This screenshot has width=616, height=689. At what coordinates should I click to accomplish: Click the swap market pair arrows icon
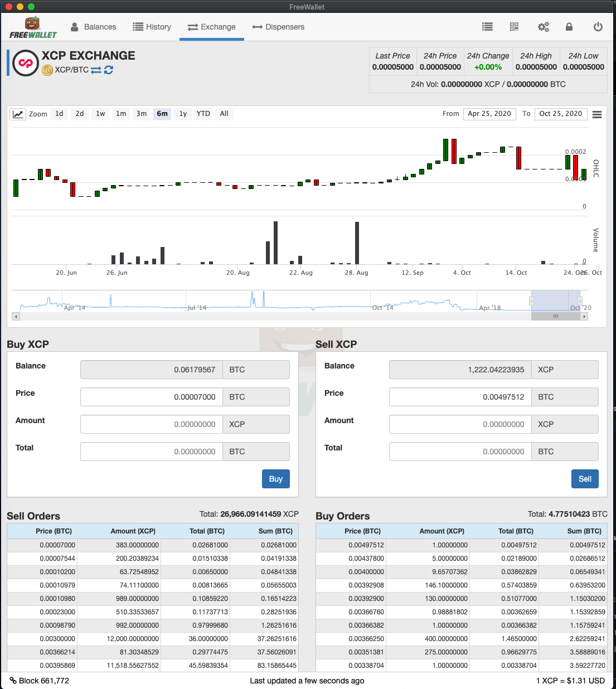[96, 70]
